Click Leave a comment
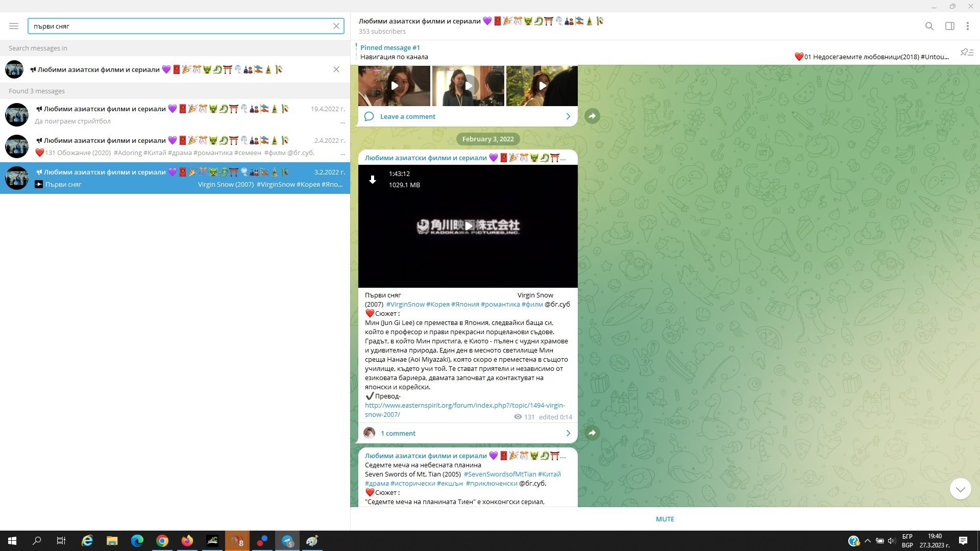The width and height of the screenshot is (980, 551). (x=407, y=116)
